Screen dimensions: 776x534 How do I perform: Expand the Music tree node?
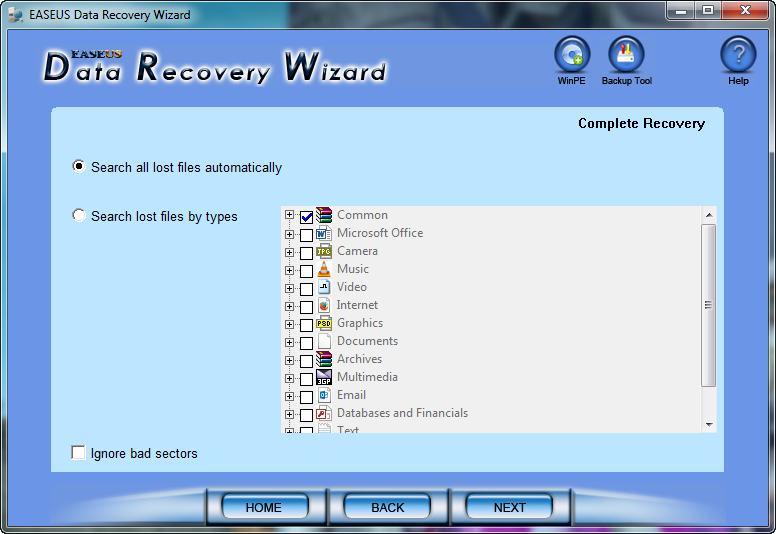coord(290,270)
